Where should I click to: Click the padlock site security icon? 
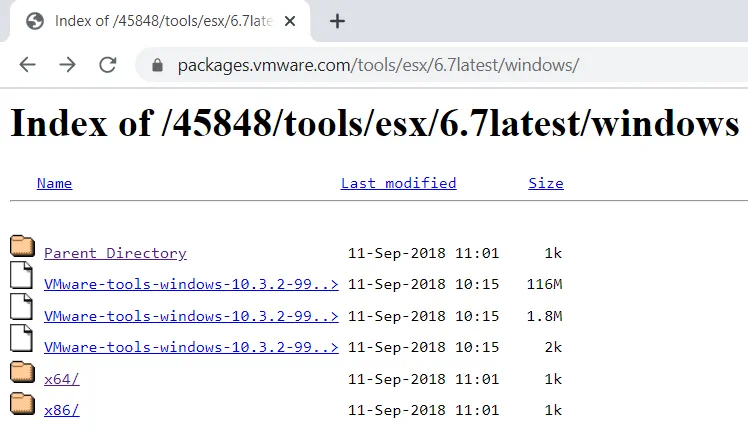157,65
